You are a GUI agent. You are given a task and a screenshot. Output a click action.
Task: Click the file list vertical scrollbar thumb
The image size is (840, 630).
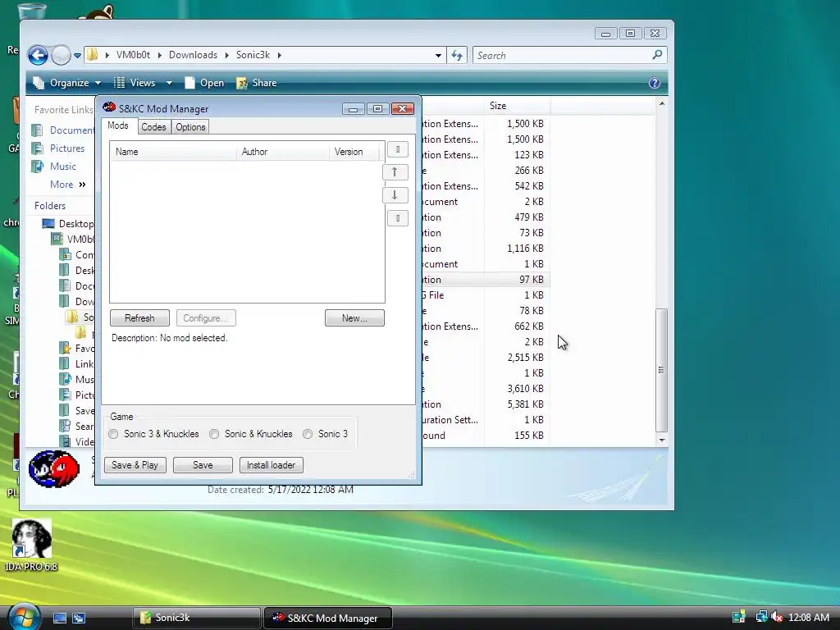tap(662, 370)
